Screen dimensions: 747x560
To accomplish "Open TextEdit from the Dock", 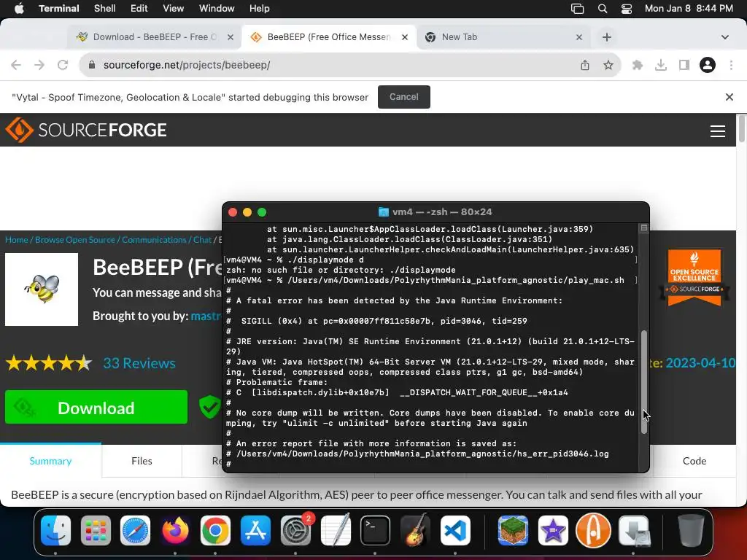I will [x=336, y=530].
